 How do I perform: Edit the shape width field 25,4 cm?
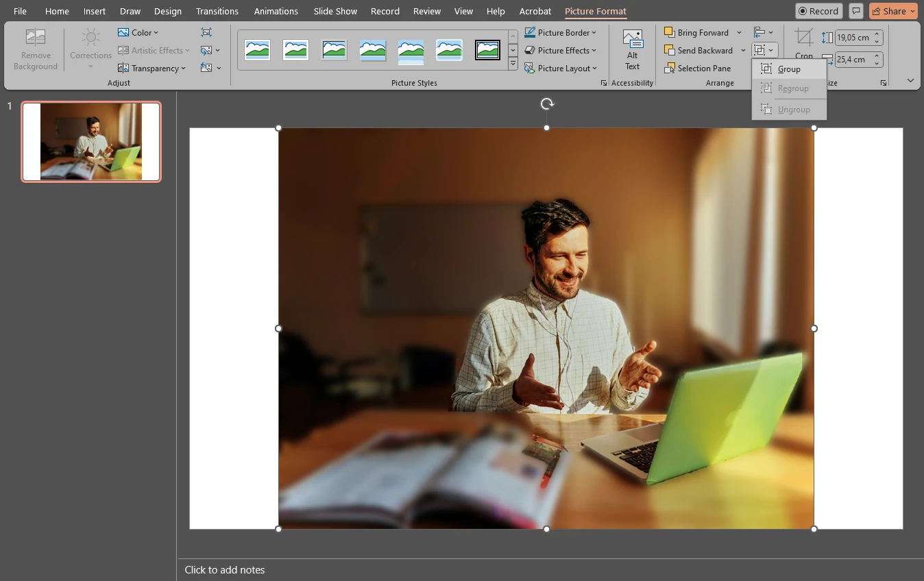pyautogui.click(x=853, y=60)
